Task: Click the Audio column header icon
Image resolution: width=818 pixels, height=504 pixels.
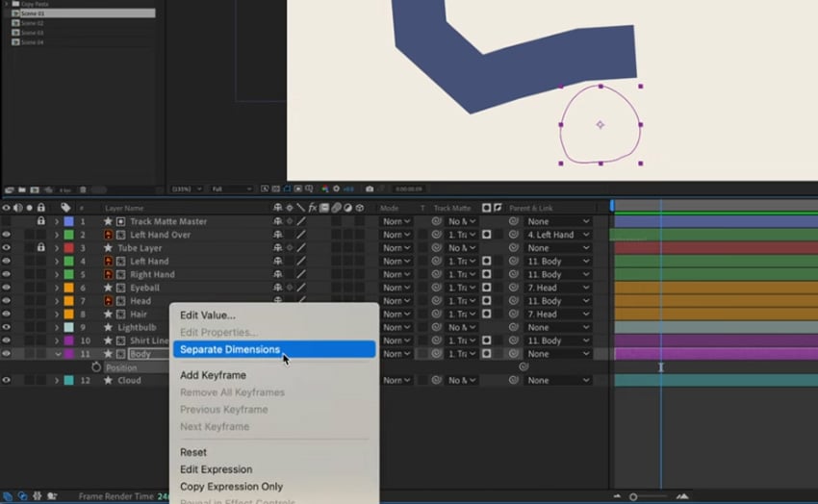Action: (17, 208)
